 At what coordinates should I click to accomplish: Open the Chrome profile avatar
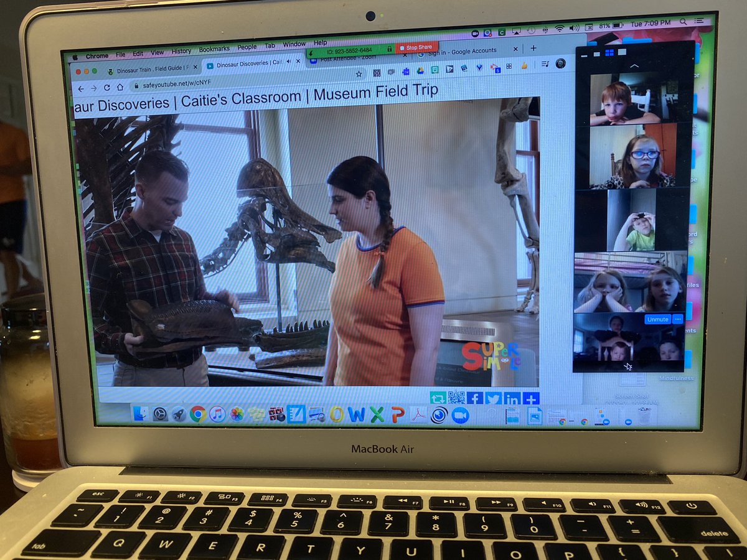(560, 62)
